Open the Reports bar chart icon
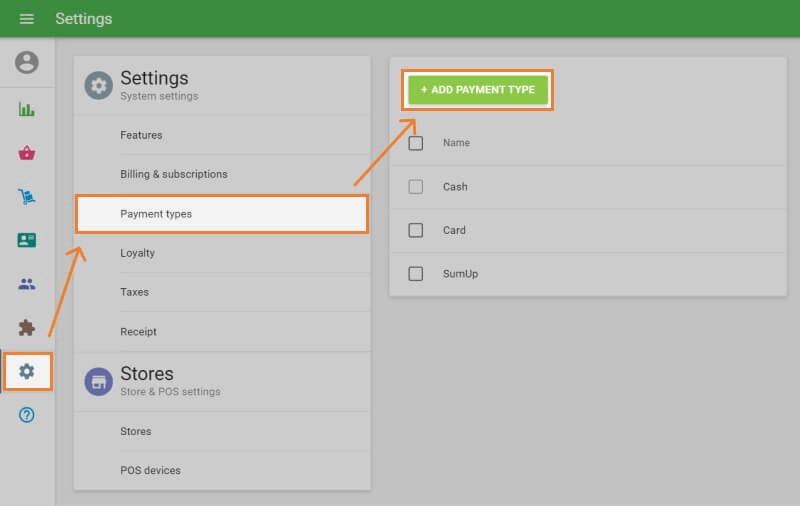Screen dimensions: 800x506 [27, 109]
